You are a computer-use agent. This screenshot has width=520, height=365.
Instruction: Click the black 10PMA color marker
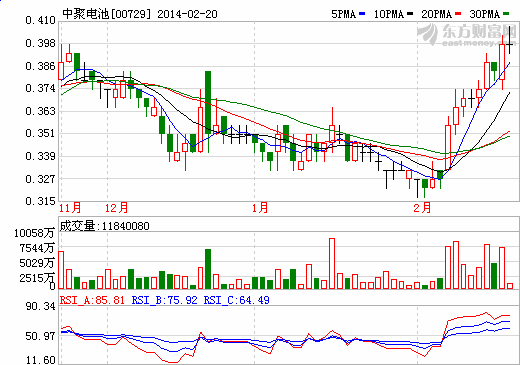click(410, 14)
